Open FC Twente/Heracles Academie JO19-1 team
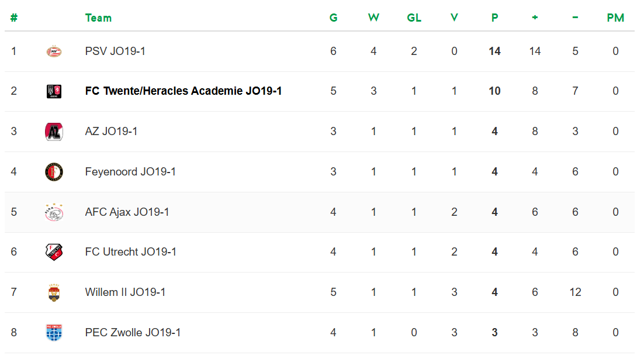Screen dimensions: 644x355 click(x=183, y=91)
